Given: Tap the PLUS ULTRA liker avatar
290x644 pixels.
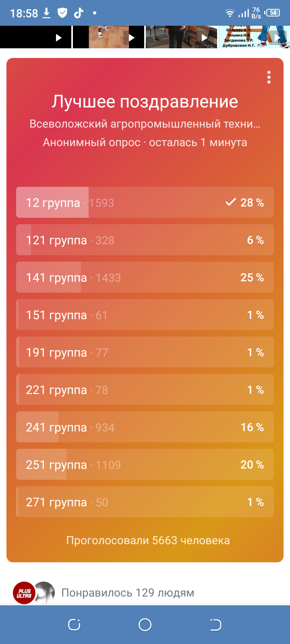Looking at the screenshot, I should point(24,593).
